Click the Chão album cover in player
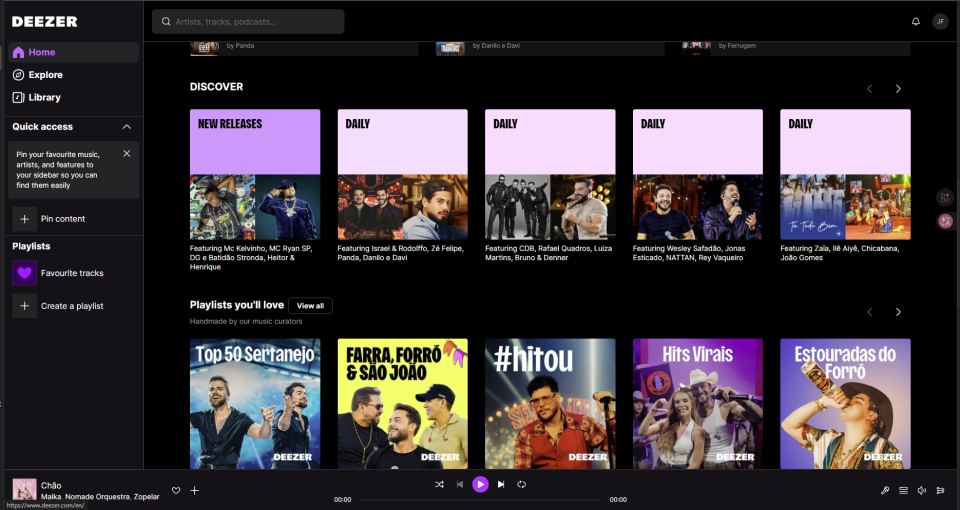Screen dimensions: 960x510 point(24,490)
